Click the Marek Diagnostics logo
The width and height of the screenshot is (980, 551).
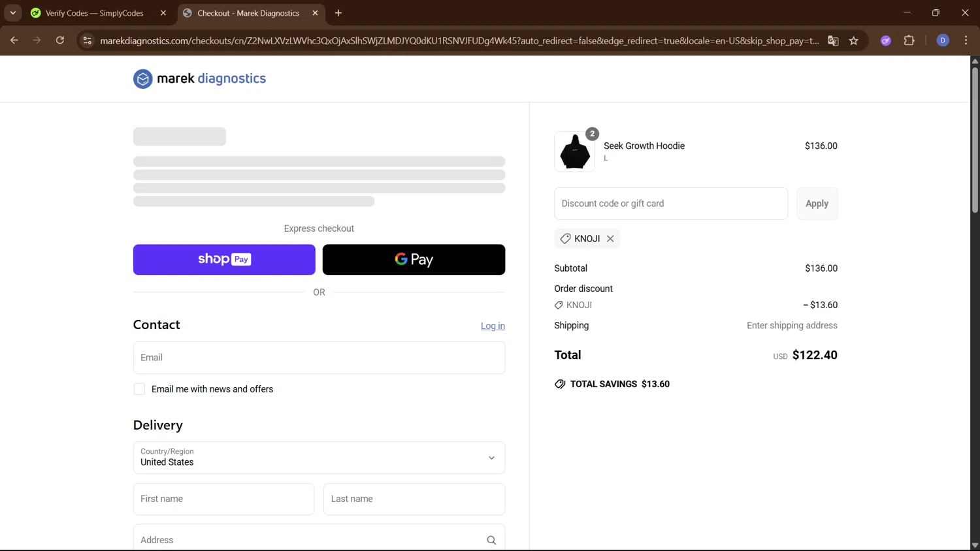coord(199,78)
